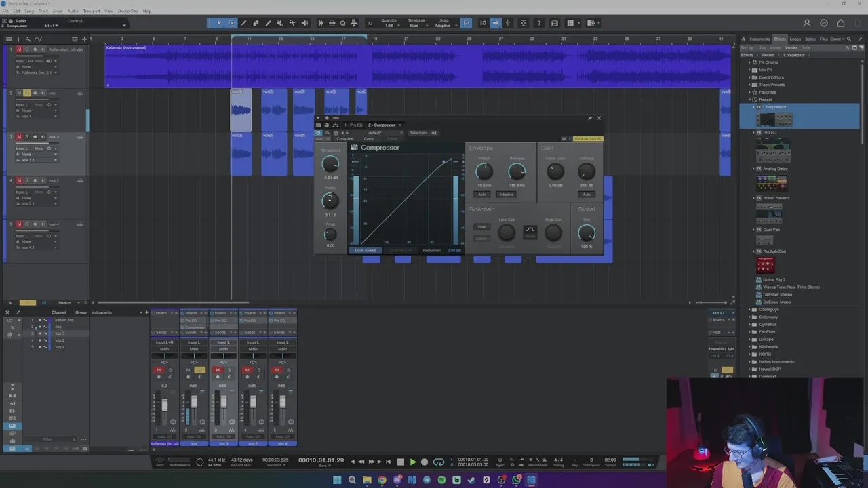Click the Stop button in transport

[400, 462]
